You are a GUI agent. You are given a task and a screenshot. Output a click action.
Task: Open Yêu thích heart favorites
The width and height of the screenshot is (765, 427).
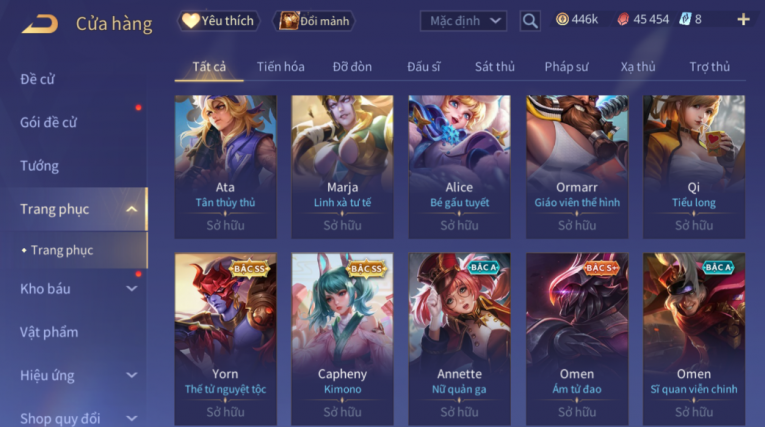(x=218, y=21)
